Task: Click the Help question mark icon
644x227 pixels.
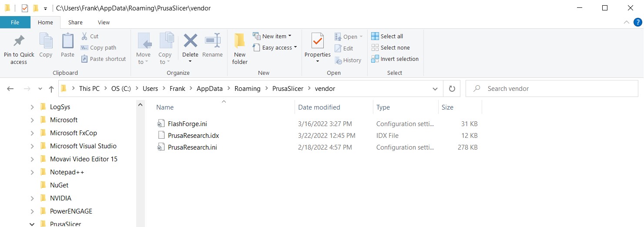Action: [637, 22]
